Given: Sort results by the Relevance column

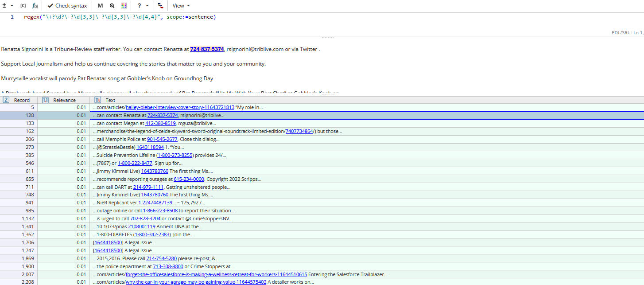Looking at the screenshot, I should [64, 100].
